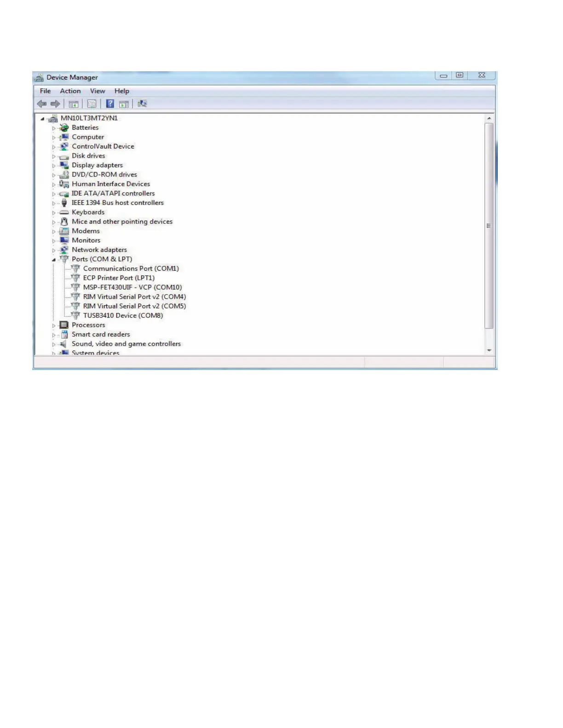Expand the Keyboards category arrow
Screen dimensions: 563x728
click(54, 213)
